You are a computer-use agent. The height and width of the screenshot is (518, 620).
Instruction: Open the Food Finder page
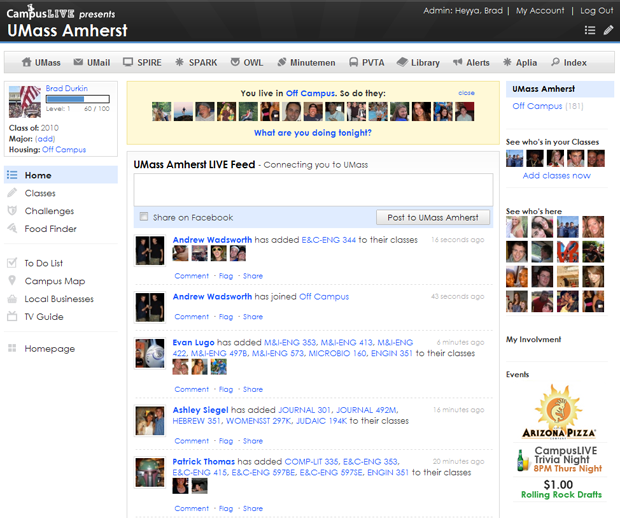[50, 229]
